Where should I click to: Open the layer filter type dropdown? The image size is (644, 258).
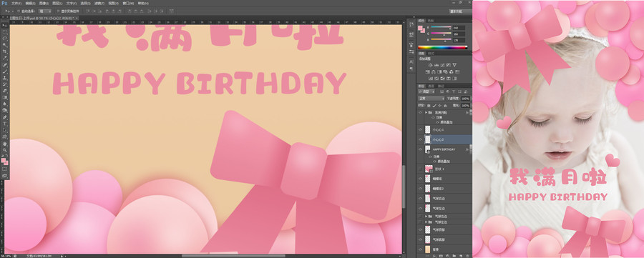[x=427, y=91]
